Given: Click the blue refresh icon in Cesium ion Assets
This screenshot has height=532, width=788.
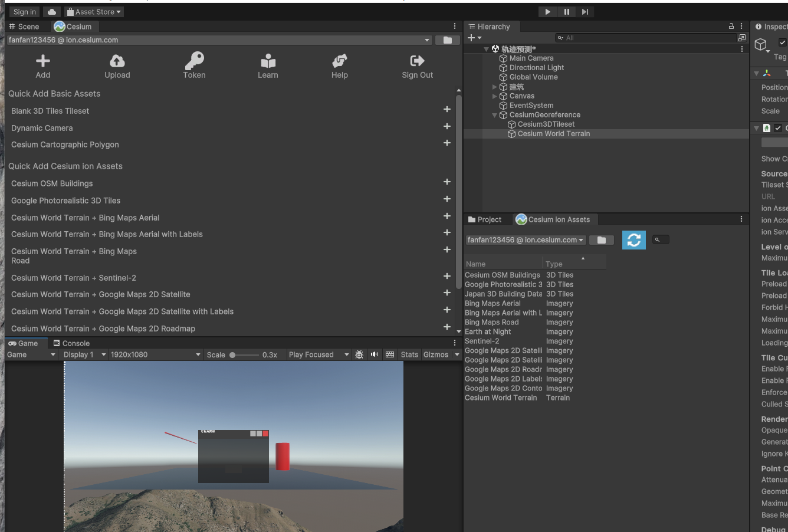Looking at the screenshot, I should (x=634, y=240).
